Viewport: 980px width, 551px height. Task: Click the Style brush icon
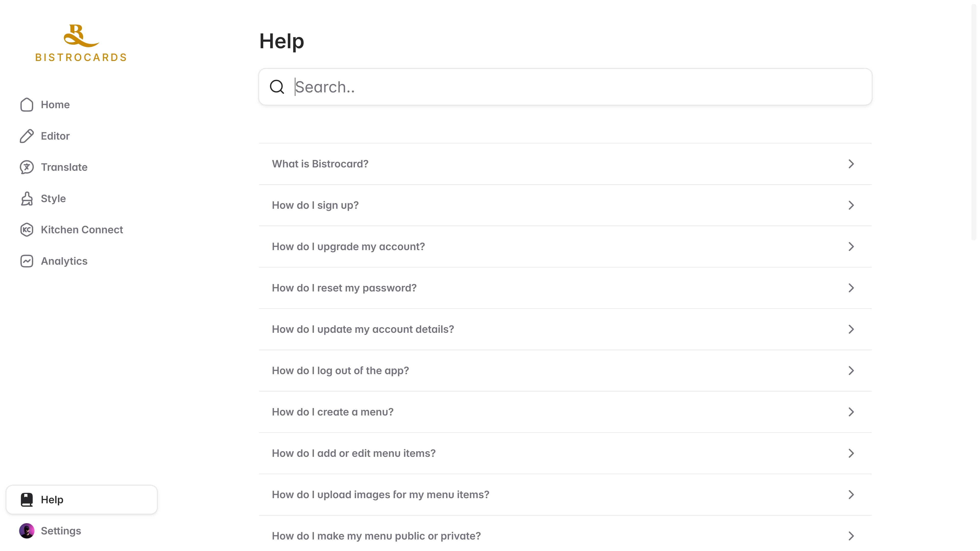tap(27, 199)
